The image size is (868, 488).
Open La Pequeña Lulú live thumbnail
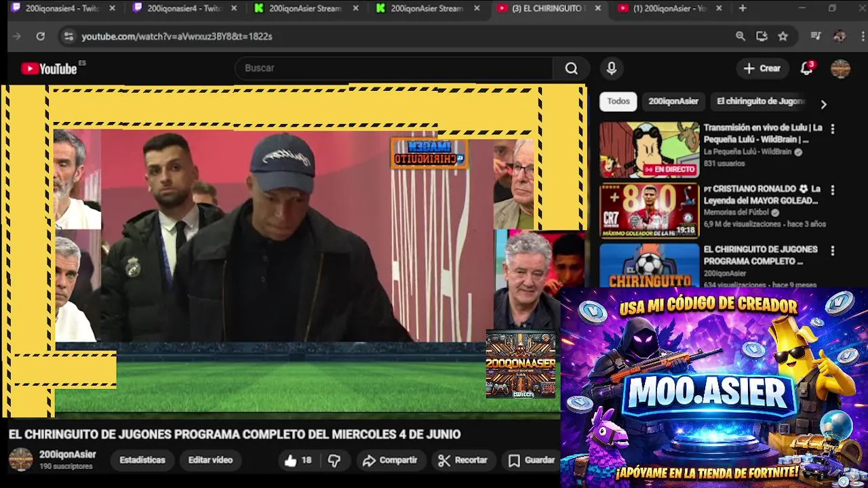(x=649, y=150)
